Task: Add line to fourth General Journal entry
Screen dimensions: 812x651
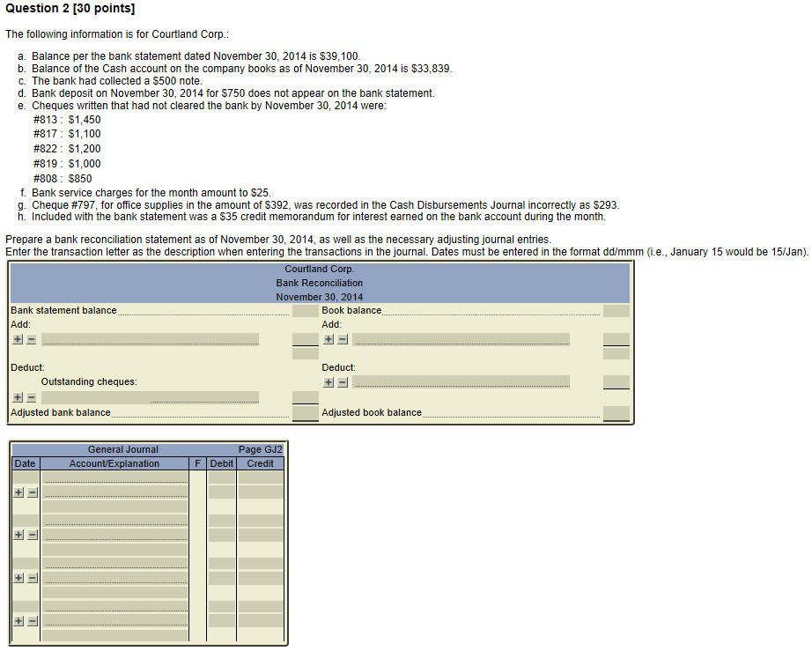Action: tap(18, 620)
